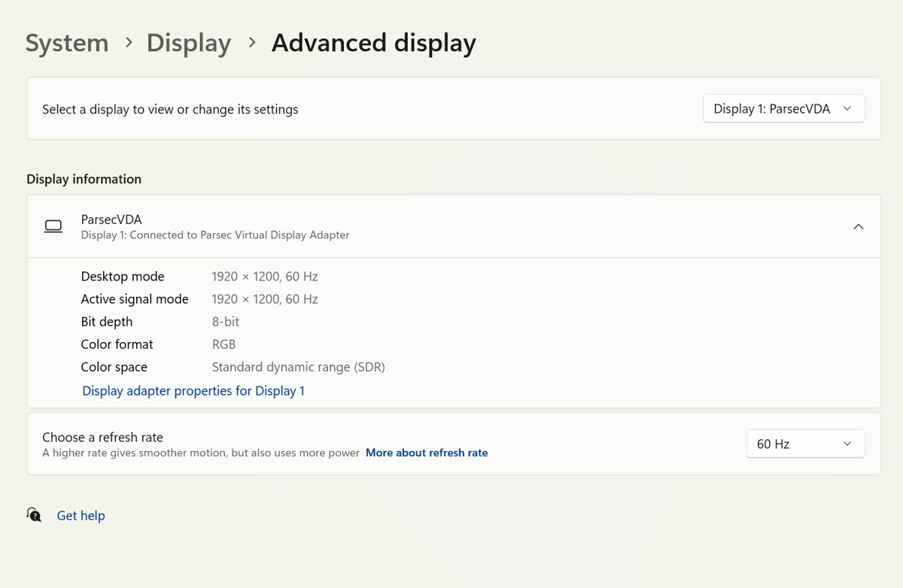Click the Active signal mode label
The width and height of the screenshot is (903, 588).
tap(135, 299)
